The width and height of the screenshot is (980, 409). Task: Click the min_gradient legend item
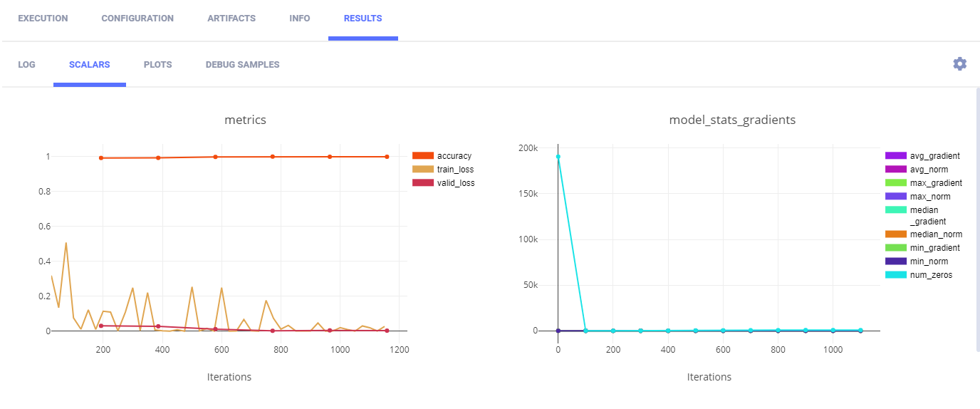(936, 248)
